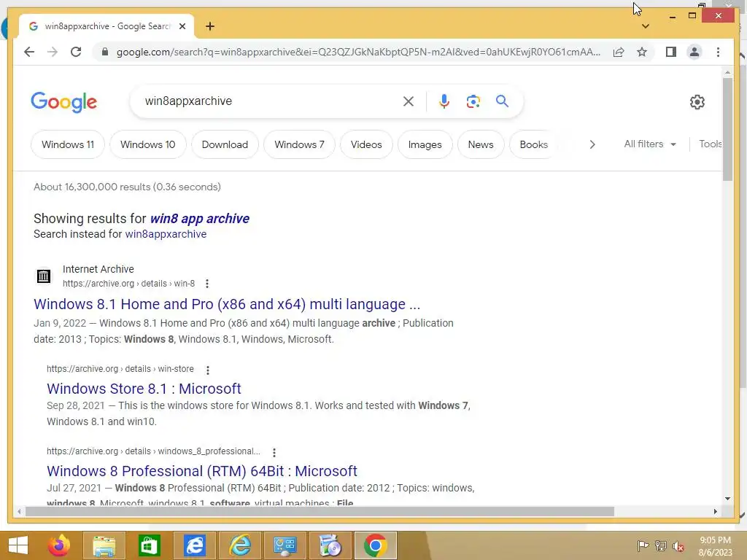
Task: Open the 'win8 app archive' corrected search link
Action: [x=200, y=219]
